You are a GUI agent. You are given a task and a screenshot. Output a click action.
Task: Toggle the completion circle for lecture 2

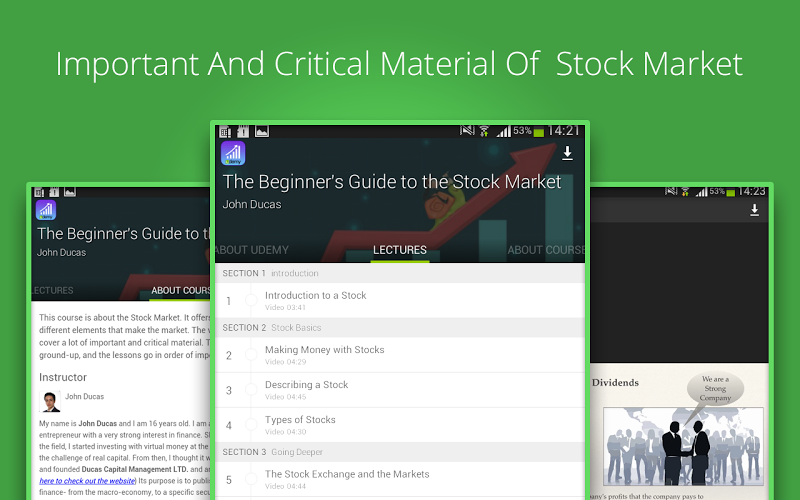tap(251, 355)
